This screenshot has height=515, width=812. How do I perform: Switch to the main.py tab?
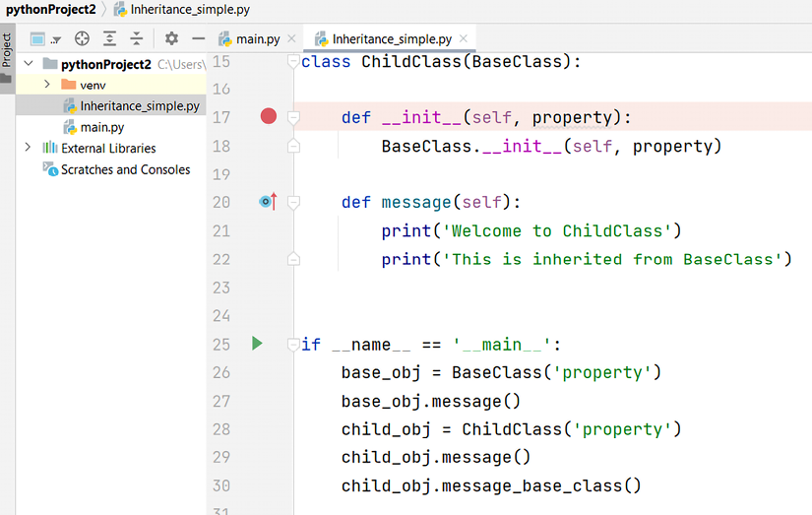258,39
